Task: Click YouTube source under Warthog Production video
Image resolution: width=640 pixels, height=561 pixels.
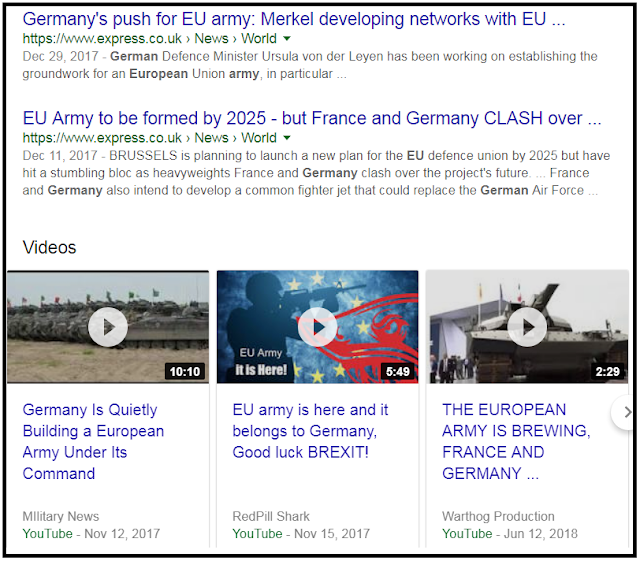Action: 467,534
